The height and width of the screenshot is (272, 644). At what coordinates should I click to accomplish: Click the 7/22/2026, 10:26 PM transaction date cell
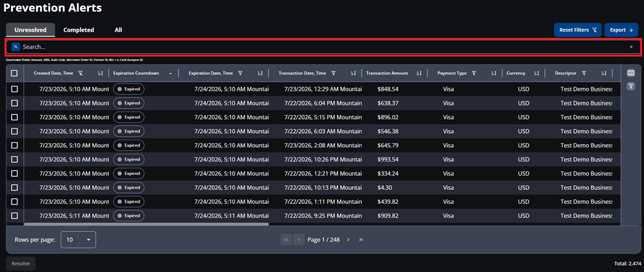point(323,159)
